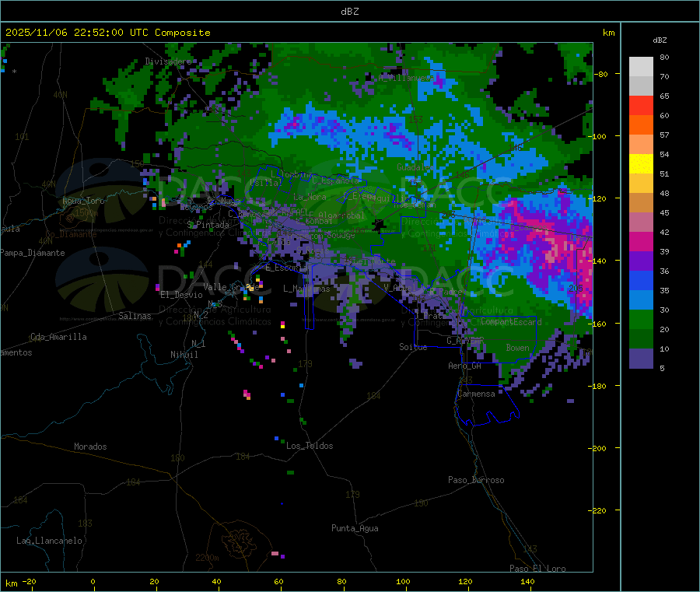
Task: Click the timestamp '2025/11/06 22:52:00 UTC Composite'
Action: 107,33
